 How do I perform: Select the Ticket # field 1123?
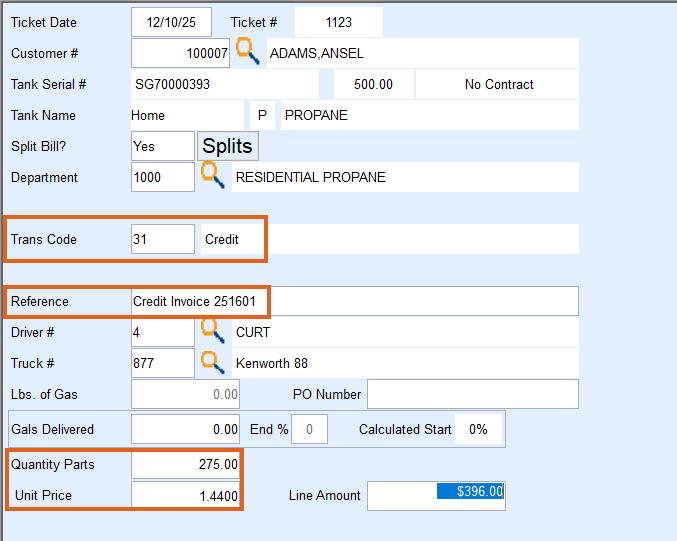click(338, 22)
